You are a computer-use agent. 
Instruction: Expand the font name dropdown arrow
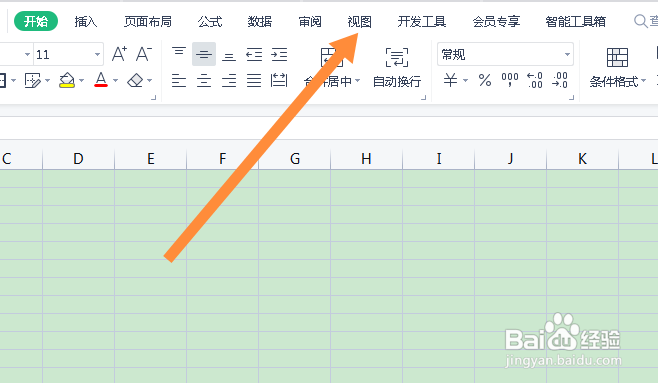27,55
